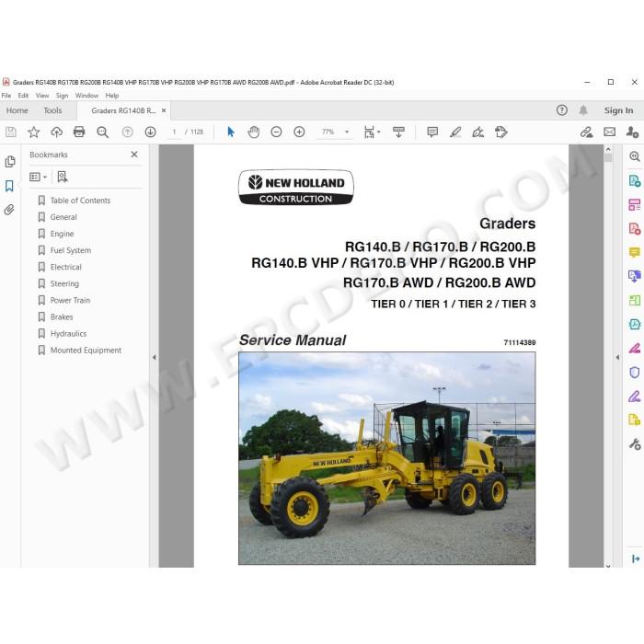
Task: Toggle the Bookmarks panel icon
Action: 9,186
